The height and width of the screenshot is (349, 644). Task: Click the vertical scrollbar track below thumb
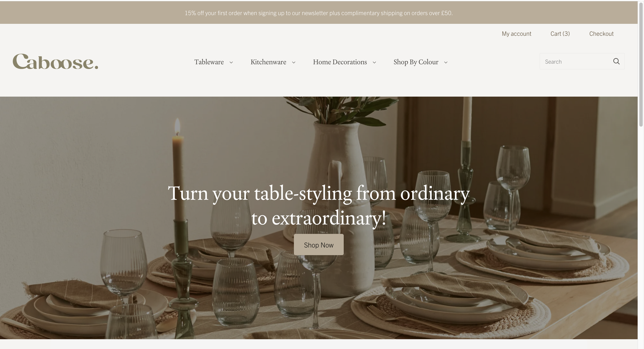pyautogui.click(x=641, y=237)
